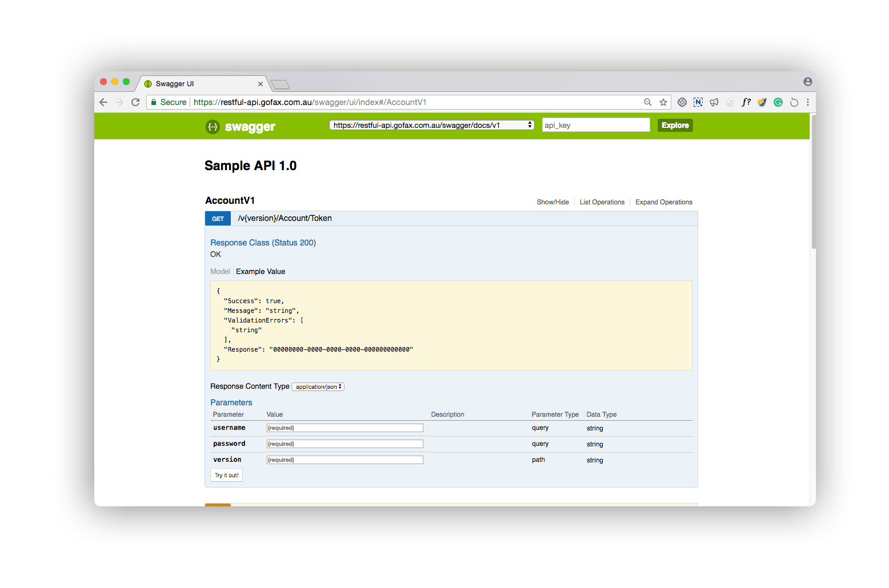Switch to the Example Value tab
Image resolution: width=889 pixels, height=588 pixels.
coord(261,272)
